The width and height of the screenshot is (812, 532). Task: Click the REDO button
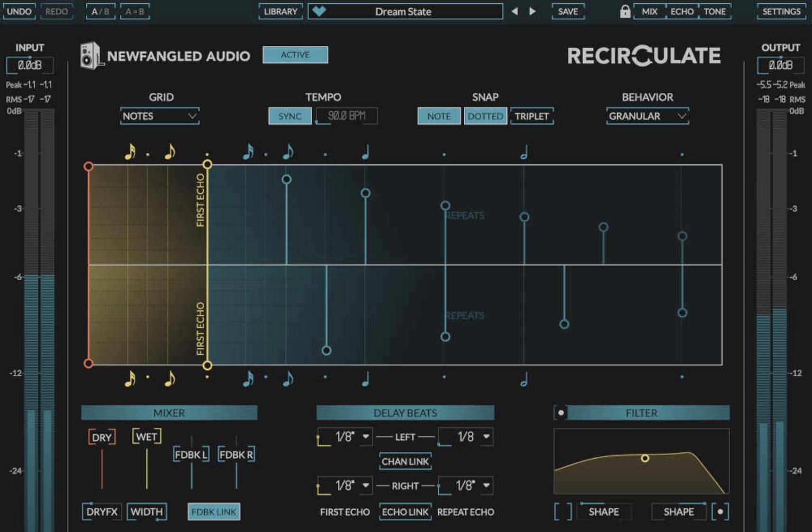tap(56, 11)
